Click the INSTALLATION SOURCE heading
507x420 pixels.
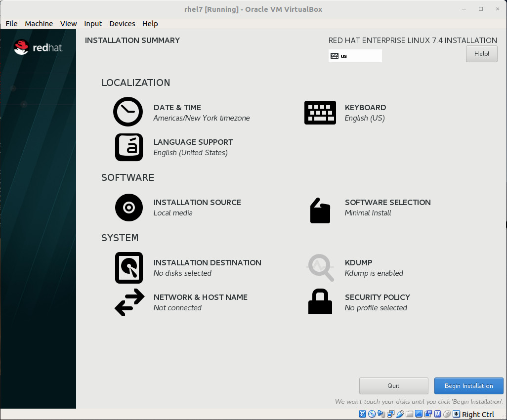click(x=197, y=203)
